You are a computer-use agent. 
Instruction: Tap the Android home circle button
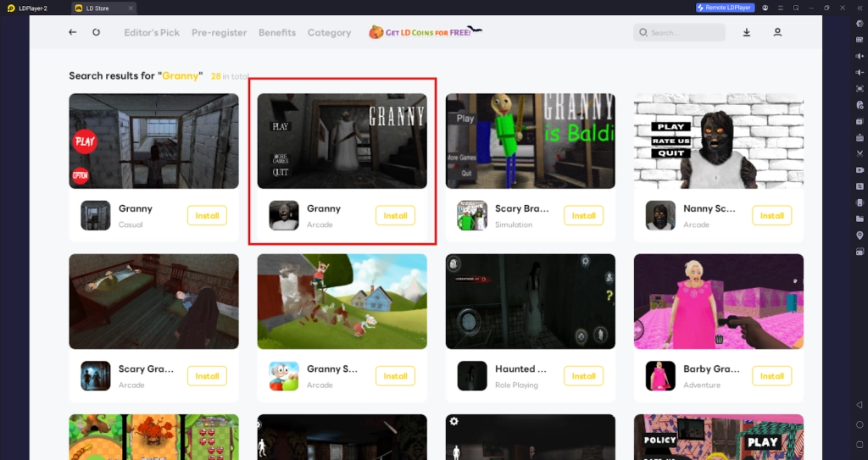pyautogui.click(x=860, y=425)
